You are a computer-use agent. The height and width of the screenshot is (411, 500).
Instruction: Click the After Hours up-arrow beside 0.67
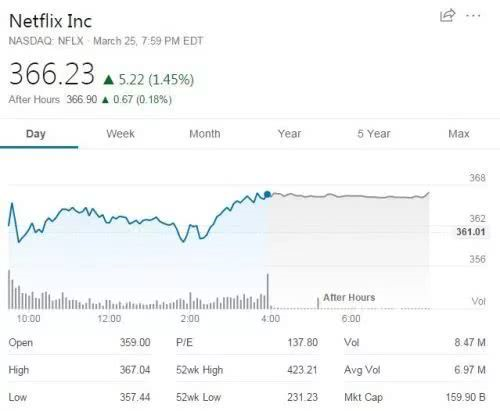[105, 100]
